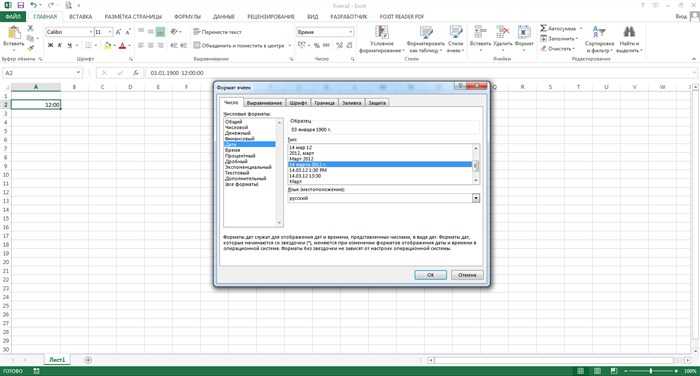
Task: Open the font name Calibri dropdown
Action: tap(91, 32)
